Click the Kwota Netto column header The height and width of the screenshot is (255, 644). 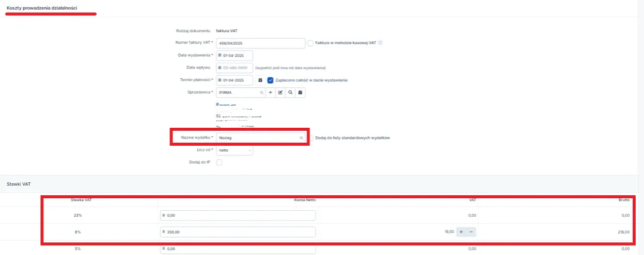[x=305, y=200]
